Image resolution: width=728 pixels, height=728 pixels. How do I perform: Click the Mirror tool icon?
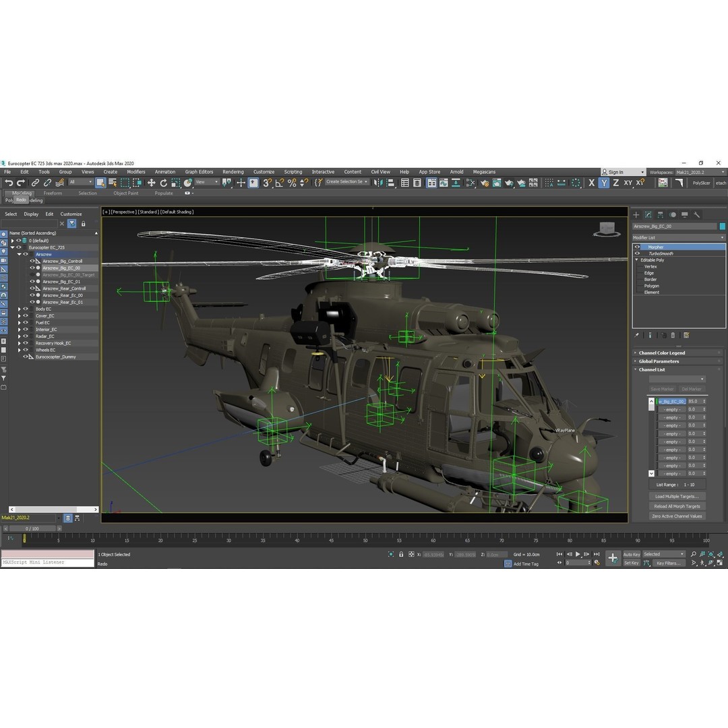(x=378, y=183)
